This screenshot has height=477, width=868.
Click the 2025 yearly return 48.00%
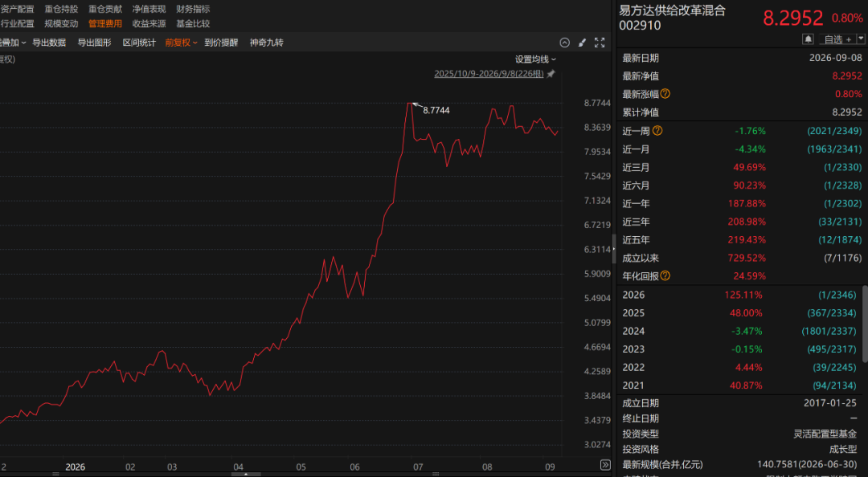(x=746, y=312)
